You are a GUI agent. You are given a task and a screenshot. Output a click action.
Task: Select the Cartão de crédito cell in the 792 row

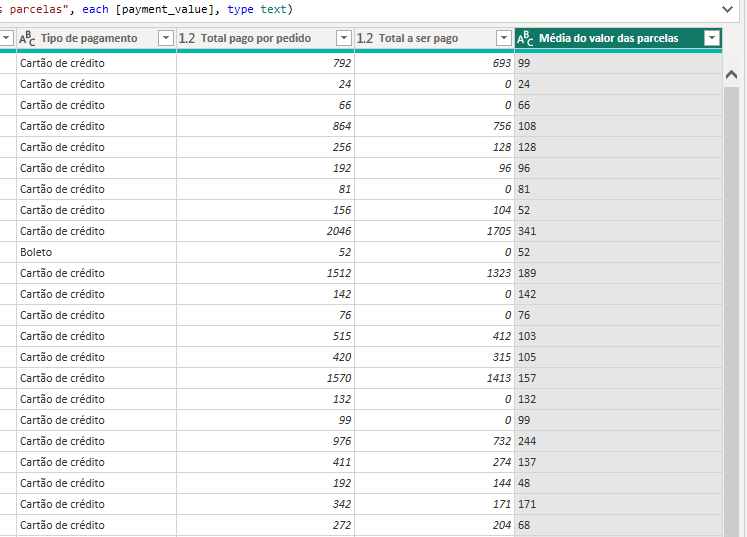(96, 63)
